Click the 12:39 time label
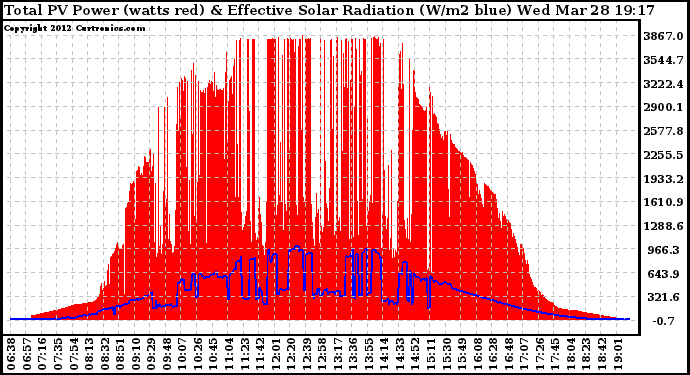The height and width of the screenshot is (375, 690). coord(308,353)
